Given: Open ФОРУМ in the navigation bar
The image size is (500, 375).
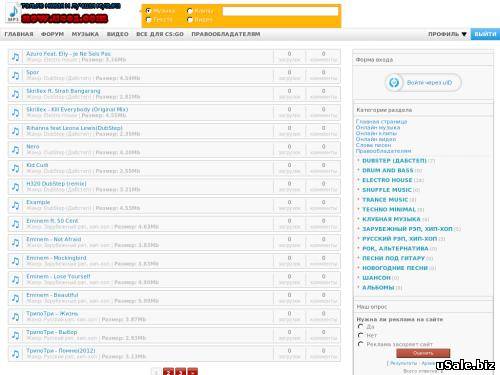Looking at the screenshot, I should click(52, 34).
